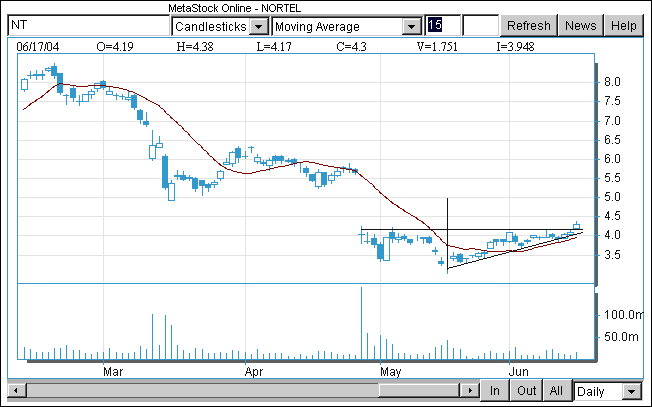Expand the Moving Average indicator dropdown
652x407 pixels.
click(x=411, y=27)
